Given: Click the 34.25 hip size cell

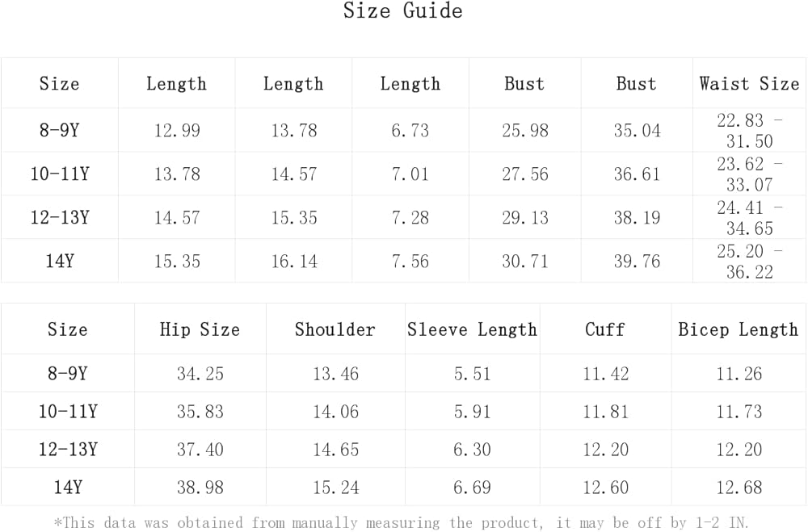Looking at the screenshot, I should 200,374.
